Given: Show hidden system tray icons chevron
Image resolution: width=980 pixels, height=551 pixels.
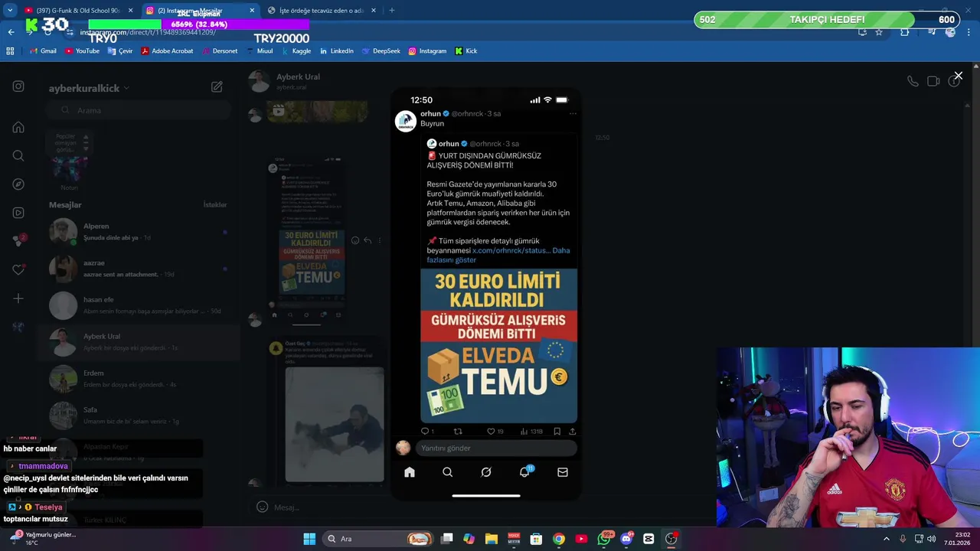Looking at the screenshot, I should coord(887,539).
